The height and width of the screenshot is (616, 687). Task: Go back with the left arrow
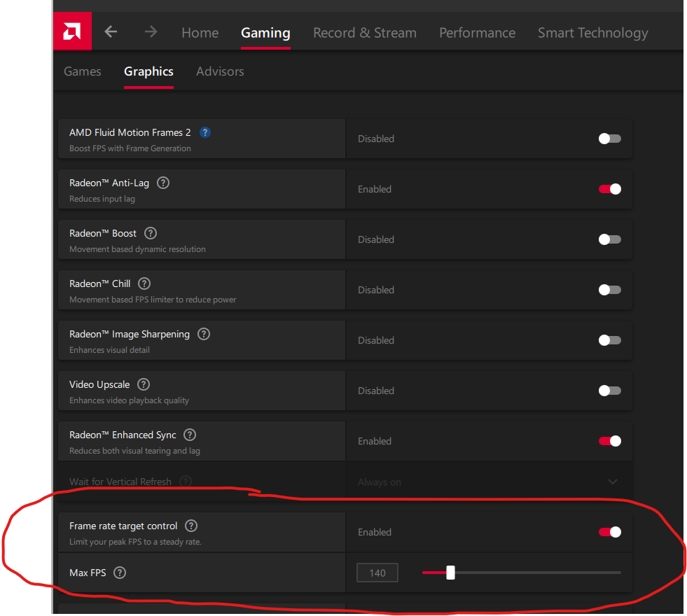pyautogui.click(x=111, y=31)
